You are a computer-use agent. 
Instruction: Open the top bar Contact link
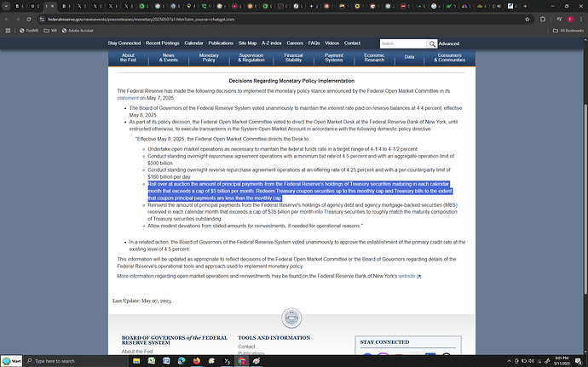(352, 43)
